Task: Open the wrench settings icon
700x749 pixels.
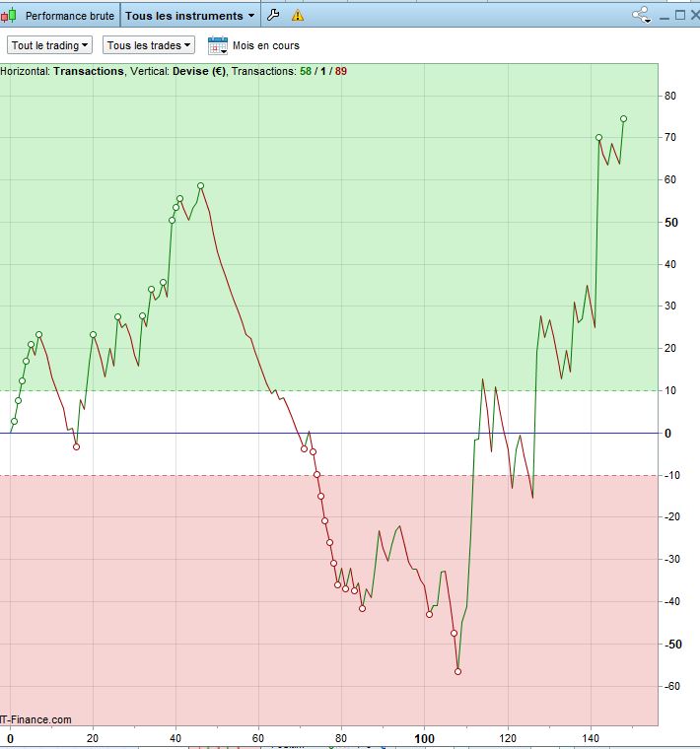Action: 273,16
